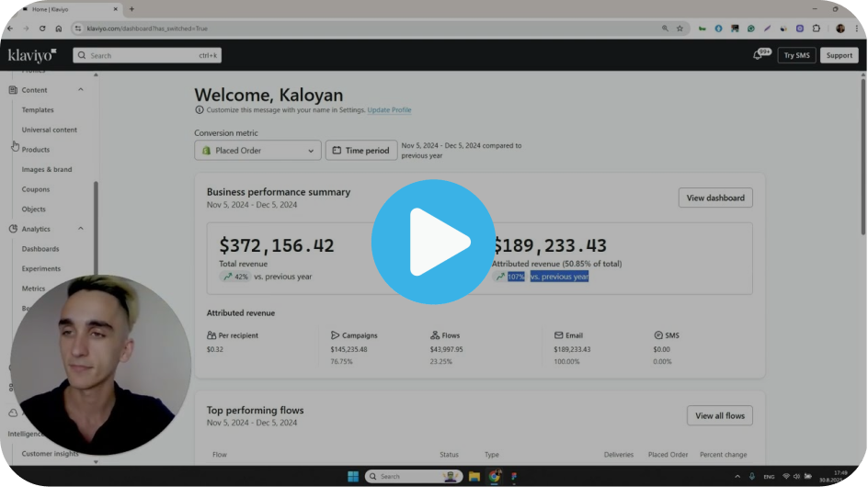Image resolution: width=868 pixels, height=487 pixels.
Task: Click the Klaviyo logo
Action: pos(32,55)
